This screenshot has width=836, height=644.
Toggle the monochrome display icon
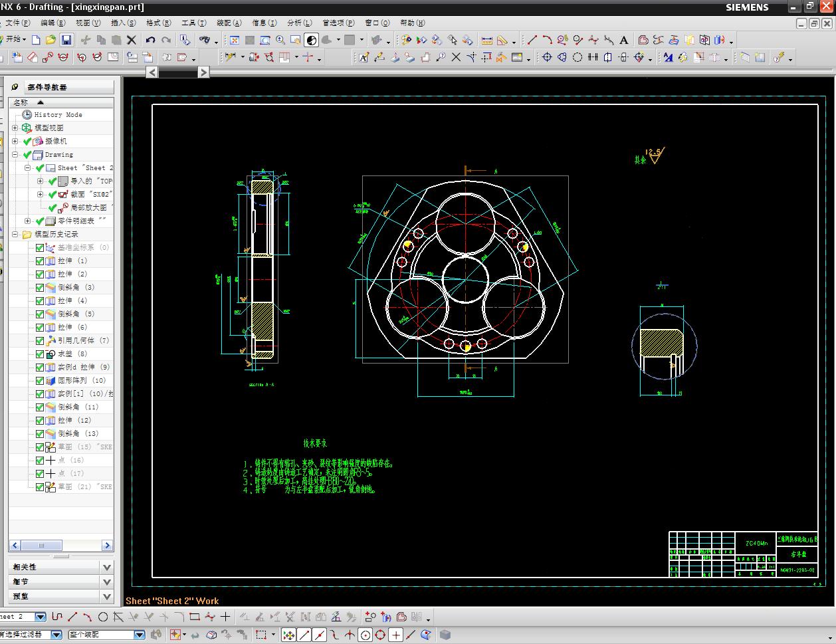[311, 40]
